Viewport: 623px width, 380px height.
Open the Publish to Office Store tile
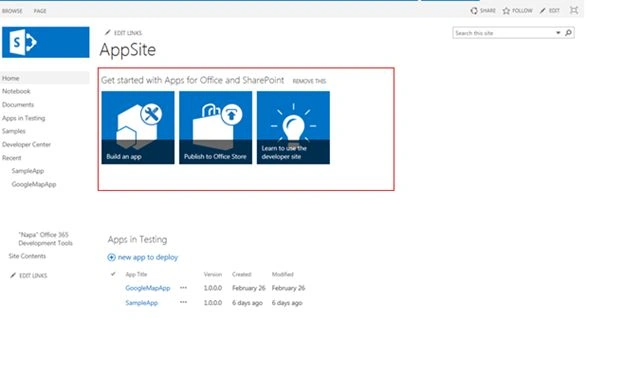click(x=215, y=128)
